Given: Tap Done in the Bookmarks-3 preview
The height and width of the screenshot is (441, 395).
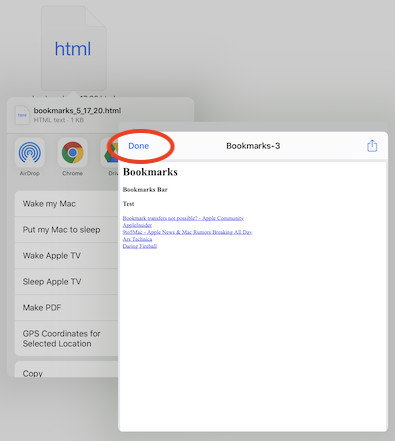Looking at the screenshot, I should [x=139, y=146].
